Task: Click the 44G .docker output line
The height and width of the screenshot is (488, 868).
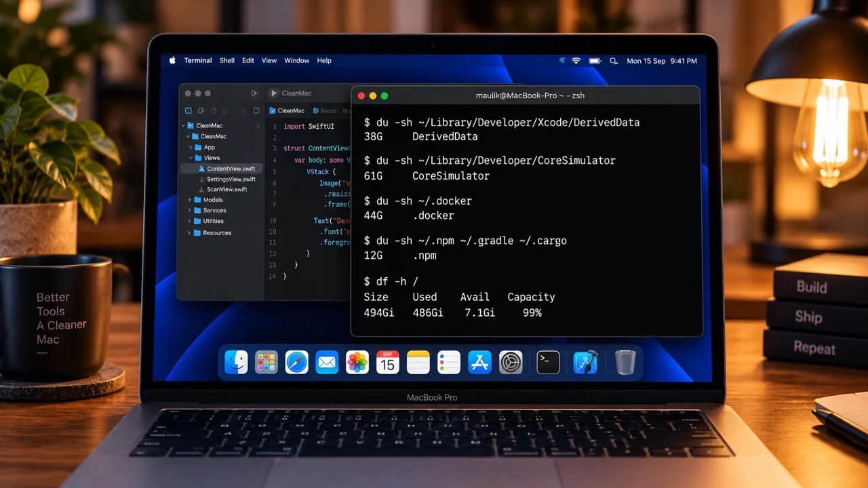Action: (409, 216)
